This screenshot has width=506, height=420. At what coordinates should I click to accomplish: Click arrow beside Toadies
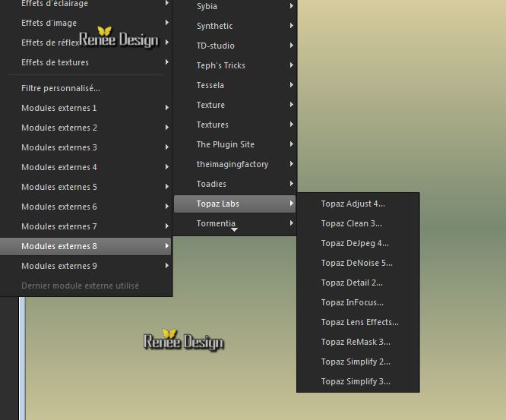tap(292, 184)
